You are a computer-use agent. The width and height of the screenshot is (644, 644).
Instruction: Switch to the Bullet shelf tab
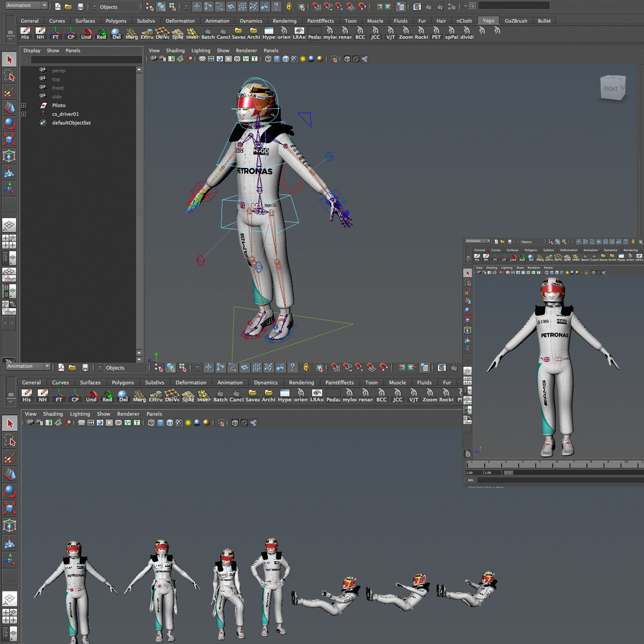(x=544, y=21)
